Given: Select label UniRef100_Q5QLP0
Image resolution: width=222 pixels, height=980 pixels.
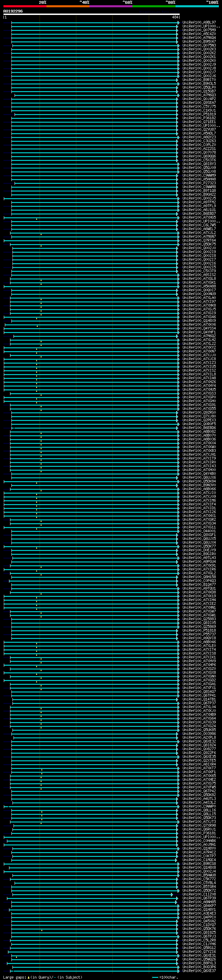Looking at the screenshot, I should point(199,88).
